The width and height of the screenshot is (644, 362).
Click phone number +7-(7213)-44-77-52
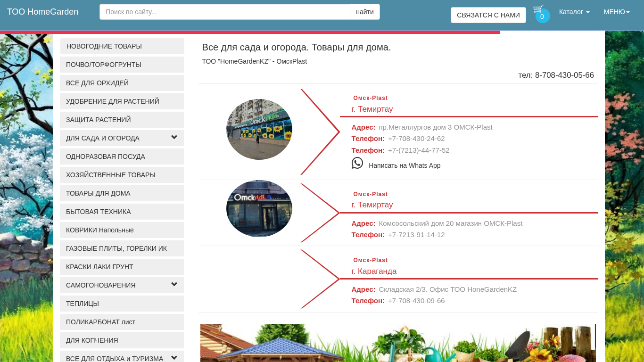point(419,150)
